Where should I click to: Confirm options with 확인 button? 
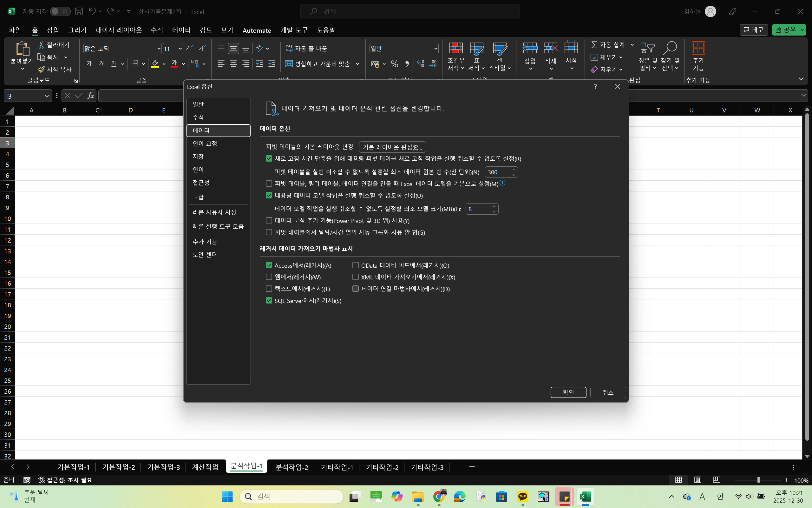click(x=568, y=392)
